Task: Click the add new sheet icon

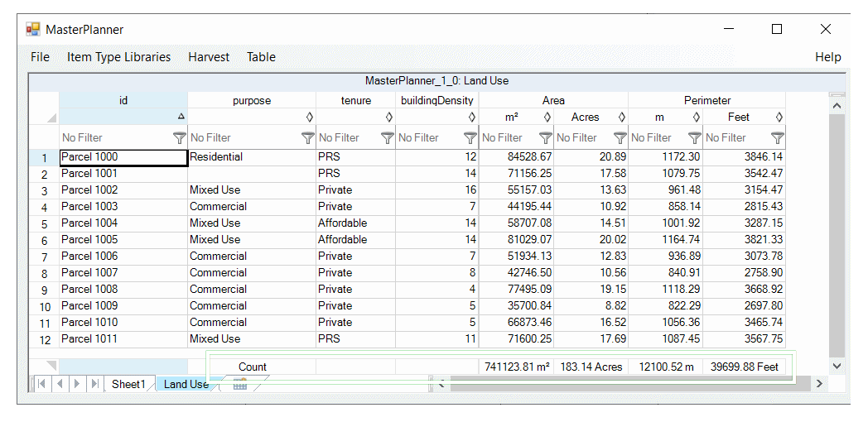Action: click(239, 385)
